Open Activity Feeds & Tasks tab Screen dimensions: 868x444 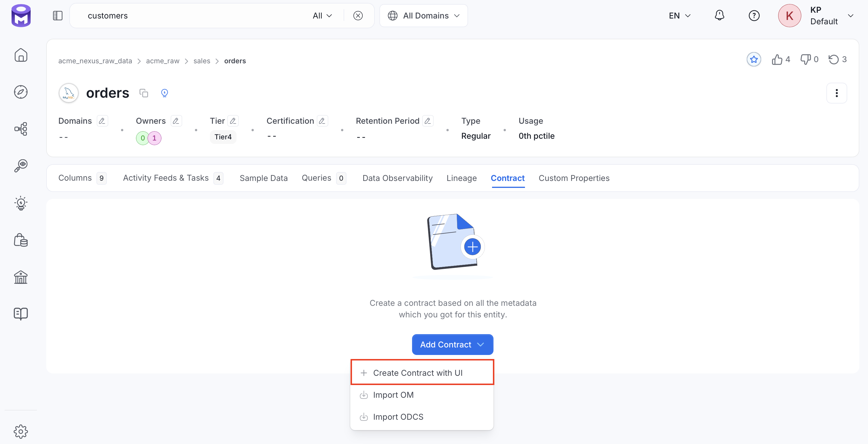point(173,178)
